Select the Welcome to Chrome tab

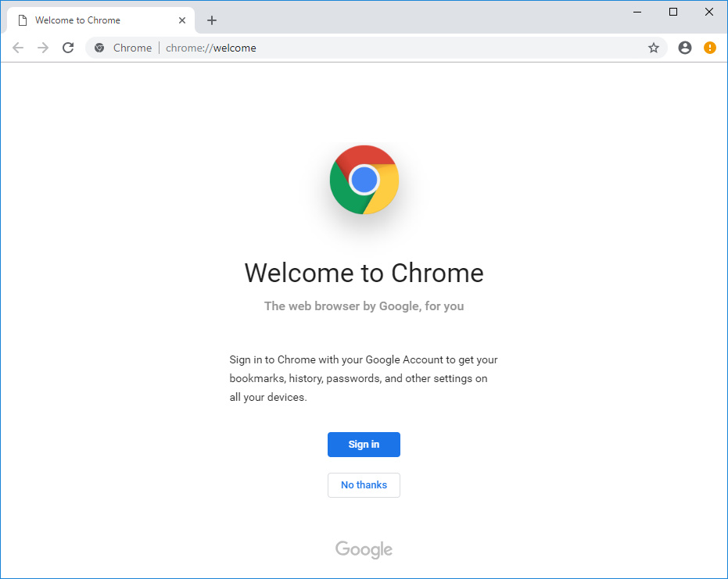click(x=94, y=20)
